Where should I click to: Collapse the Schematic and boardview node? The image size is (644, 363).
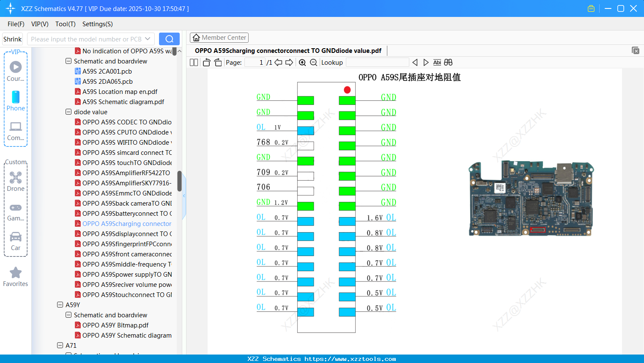tap(68, 61)
